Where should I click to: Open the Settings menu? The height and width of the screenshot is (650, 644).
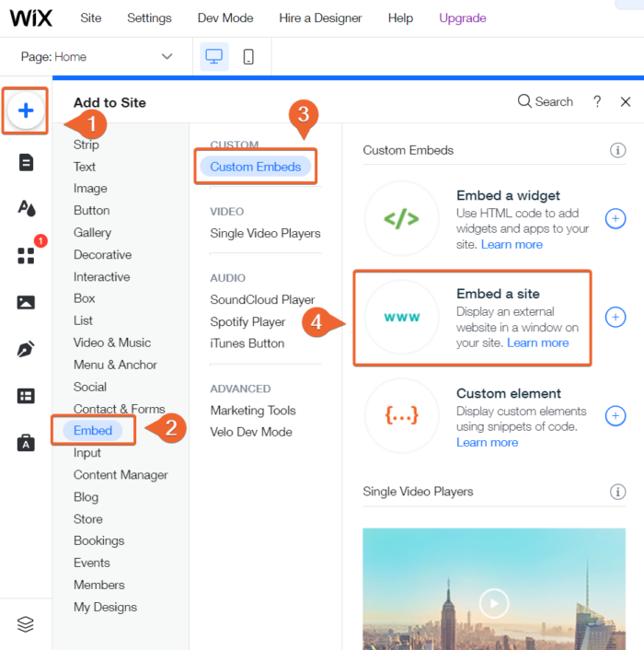click(x=149, y=17)
